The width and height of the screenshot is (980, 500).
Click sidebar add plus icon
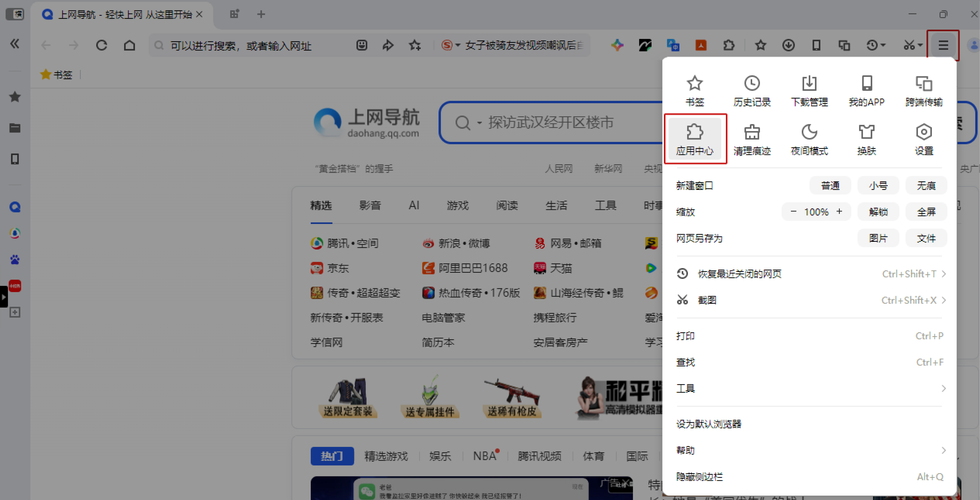(x=15, y=312)
